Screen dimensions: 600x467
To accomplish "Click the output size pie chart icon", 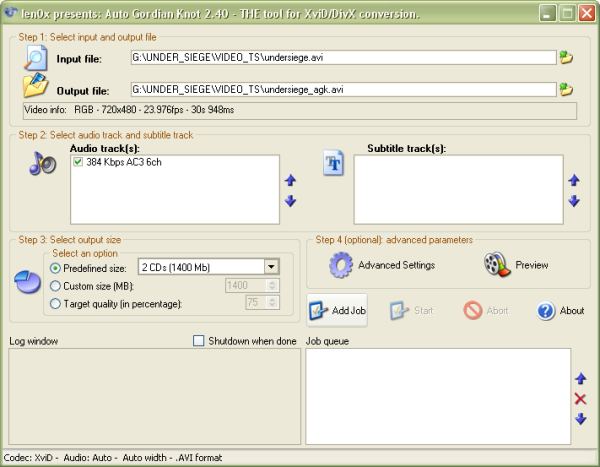I will (x=28, y=282).
